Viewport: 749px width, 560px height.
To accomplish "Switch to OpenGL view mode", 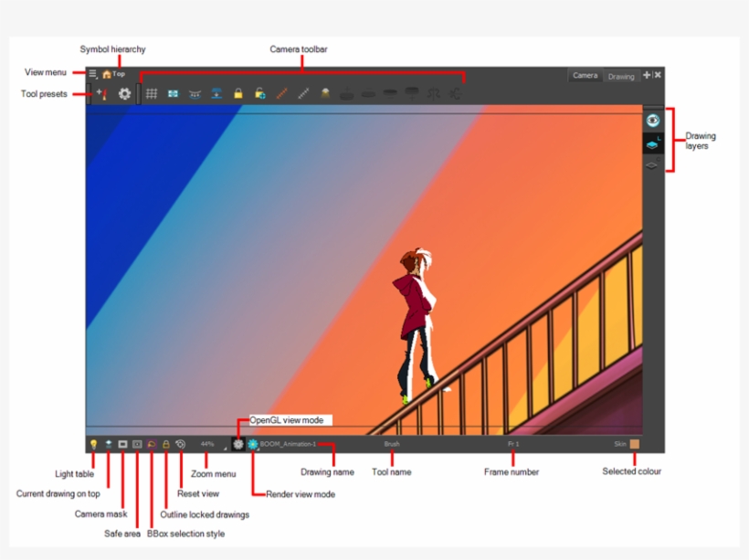I will click(238, 444).
